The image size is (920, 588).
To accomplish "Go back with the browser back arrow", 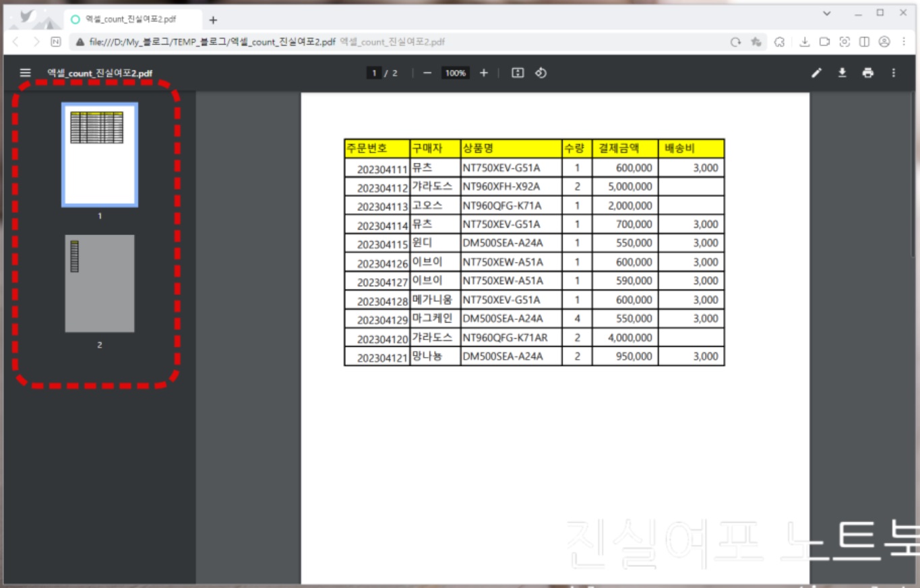I will [x=16, y=42].
